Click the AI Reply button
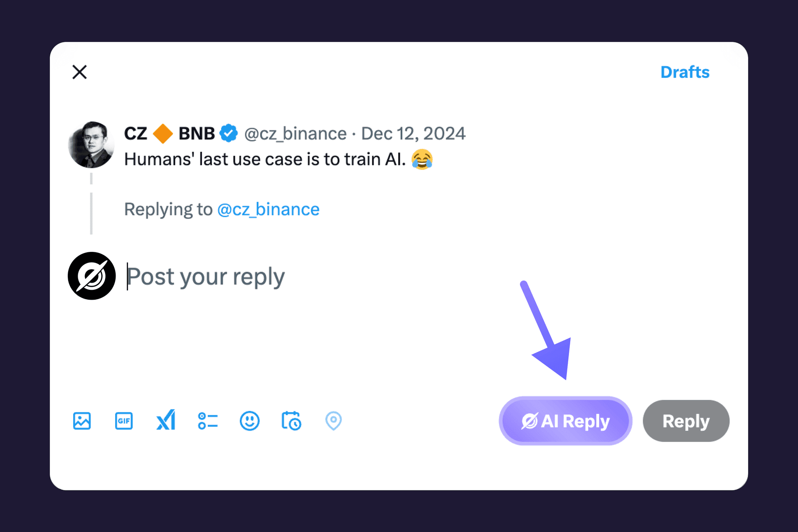The height and width of the screenshot is (532, 798). coord(565,421)
